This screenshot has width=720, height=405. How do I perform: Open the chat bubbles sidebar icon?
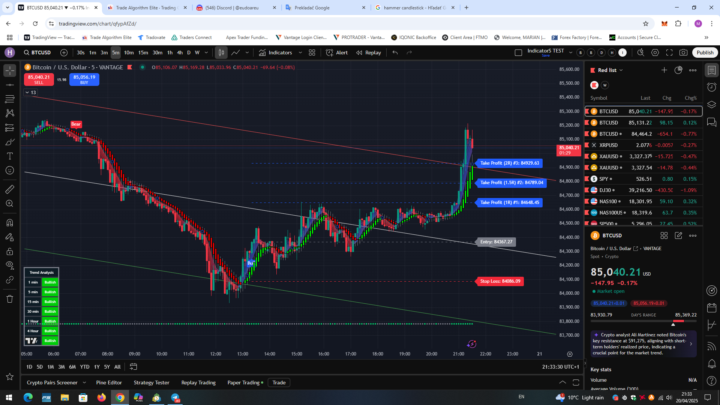[x=712, y=122]
